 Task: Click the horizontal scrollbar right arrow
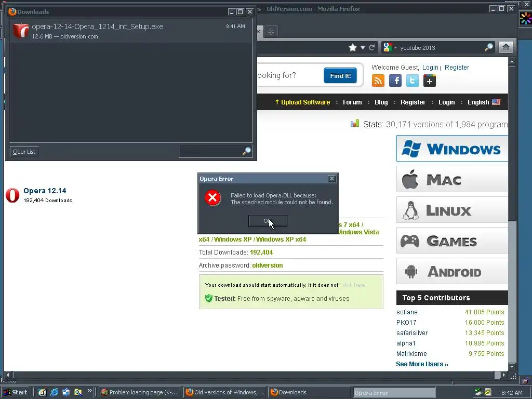[x=503, y=375]
